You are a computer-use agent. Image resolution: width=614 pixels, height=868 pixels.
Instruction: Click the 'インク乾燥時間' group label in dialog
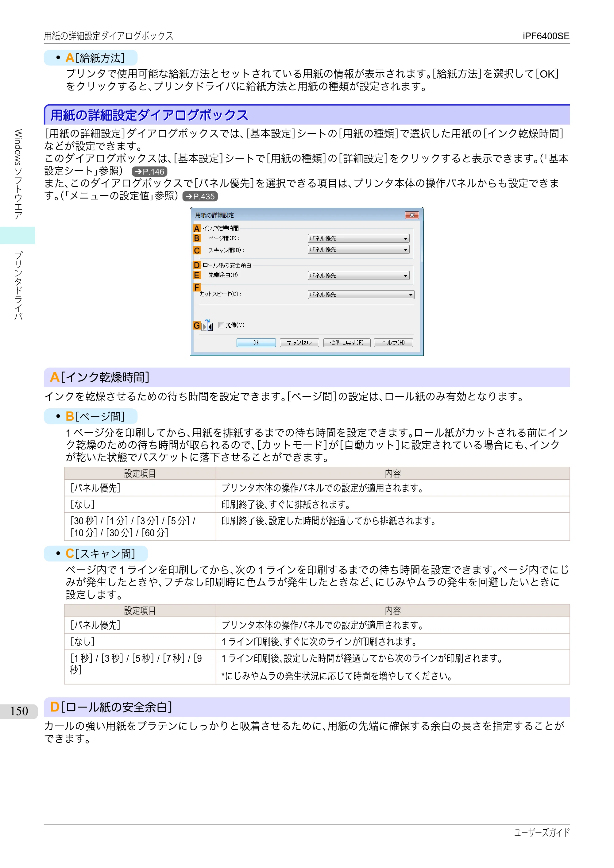(221, 228)
